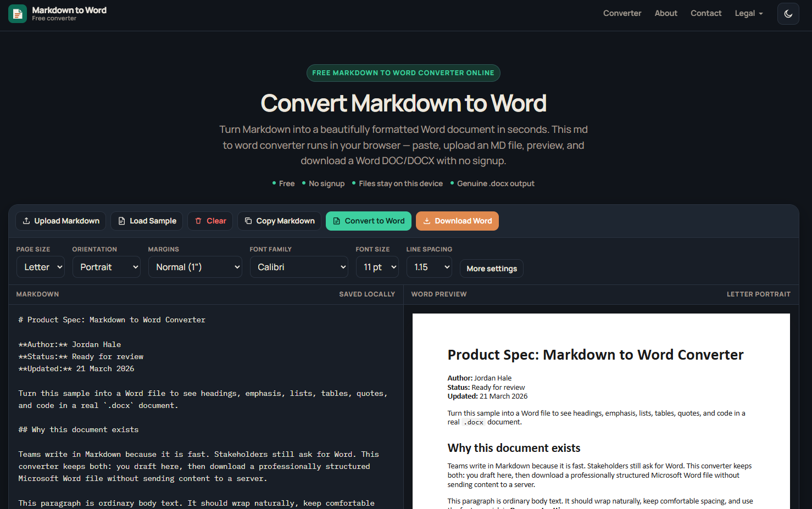Viewport: 812px width, 509px height.
Task: Open the Line Spacing 1.15 dropdown
Action: 429,267
